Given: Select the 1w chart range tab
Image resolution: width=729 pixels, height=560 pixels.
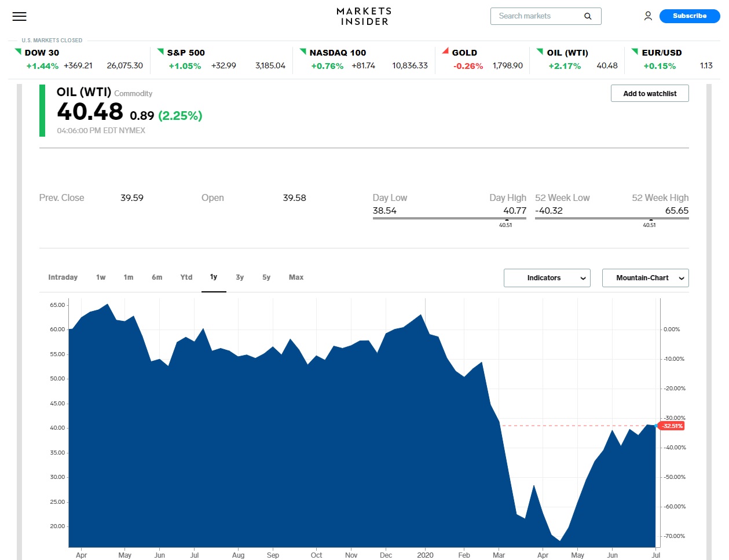Looking at the screenshot, I should pyautogui.click(x=101, y=277).
